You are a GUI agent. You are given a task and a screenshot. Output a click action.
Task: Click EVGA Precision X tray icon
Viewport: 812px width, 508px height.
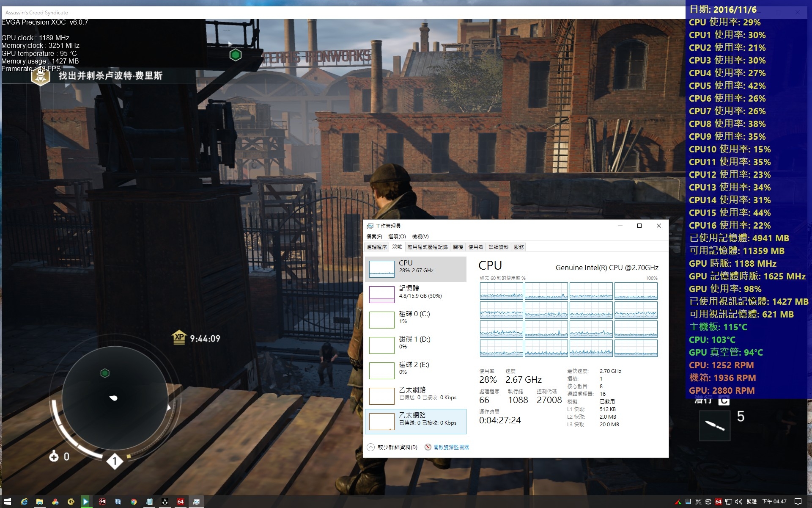tap(698, 502)
